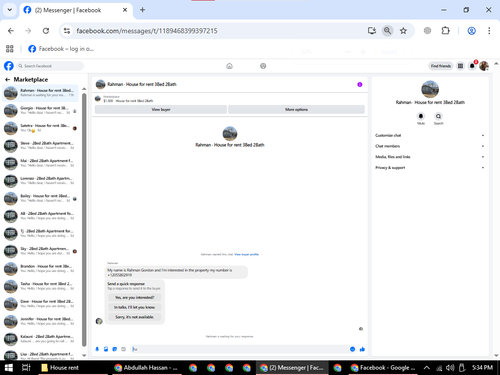Open the Giorgio House for rent conversation
Screen dimensions: 500x375
point(40,111)
